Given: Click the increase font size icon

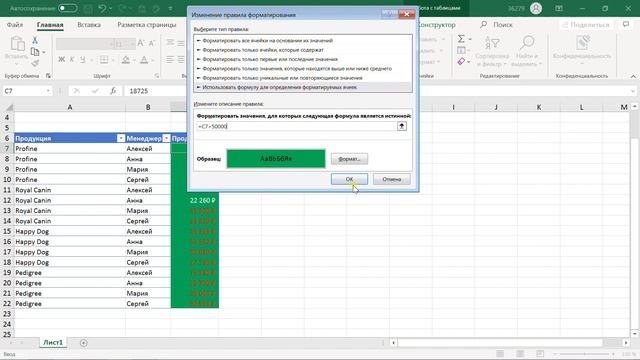Looking at the screenshot, I should (141, 43).
